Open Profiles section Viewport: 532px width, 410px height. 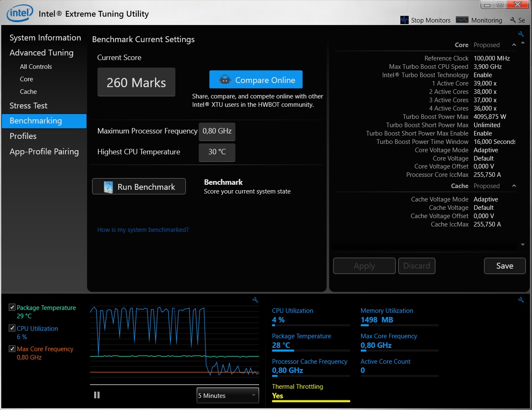23,136
